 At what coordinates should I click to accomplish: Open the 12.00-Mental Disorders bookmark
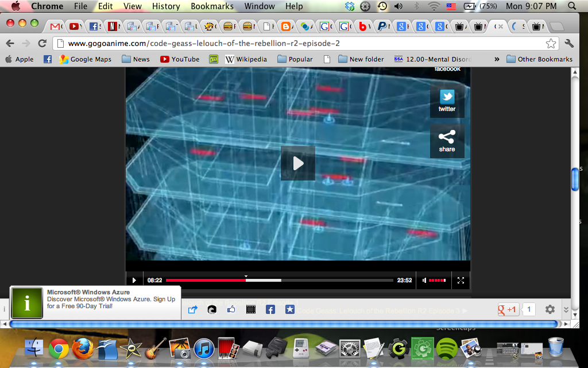click(432, 59)
